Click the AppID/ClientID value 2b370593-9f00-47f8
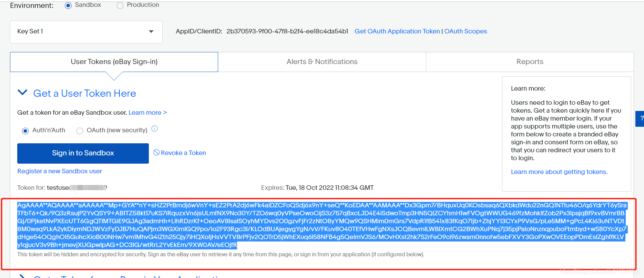This screenshot has height=278, width=644. click(287, 31)
